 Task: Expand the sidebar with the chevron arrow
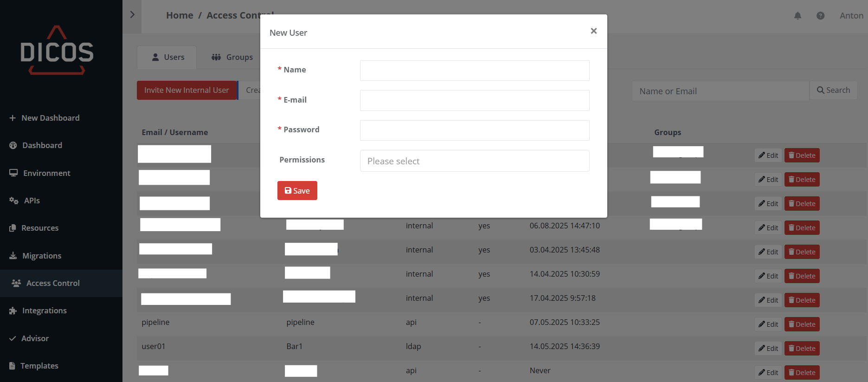[x=132, y=15]
